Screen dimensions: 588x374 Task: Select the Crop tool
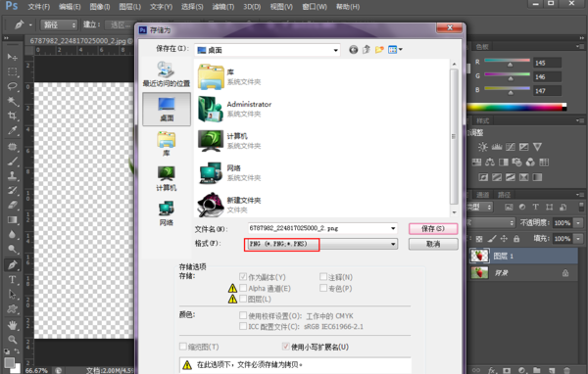tap(13, 116)
